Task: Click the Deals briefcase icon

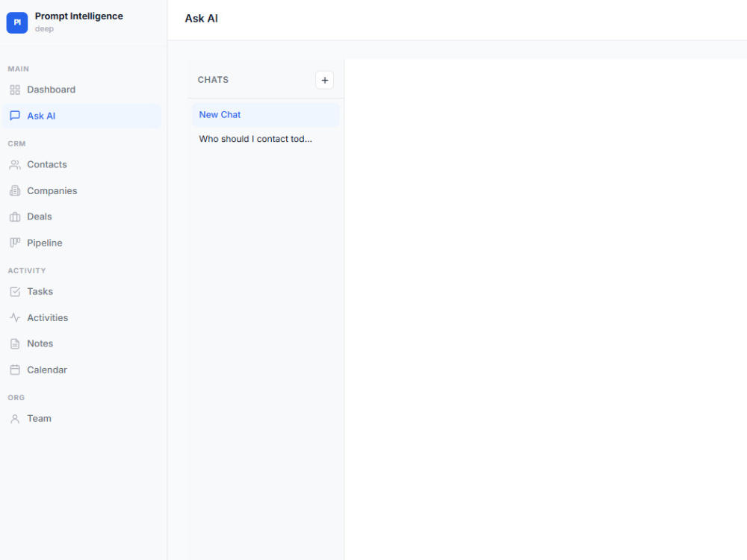Action: pyautogui.click(x=15, y=217)
